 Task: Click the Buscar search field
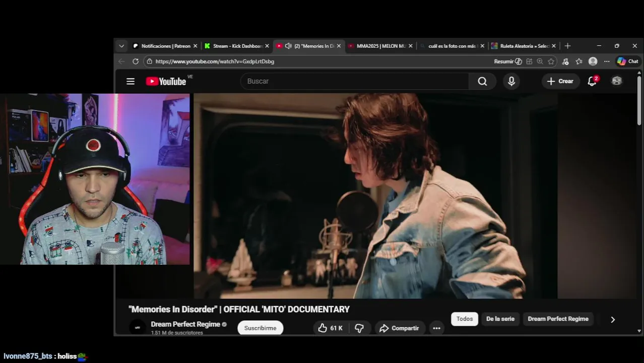(355, 81)
